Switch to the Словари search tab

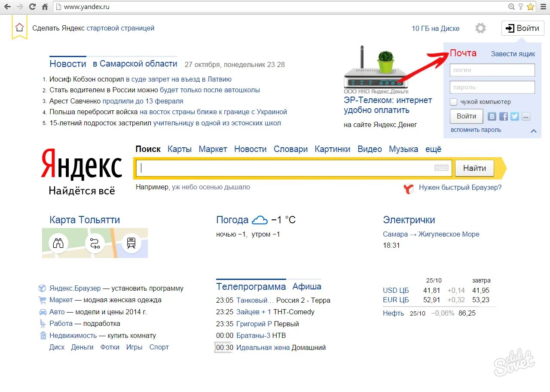pos(291,149)
